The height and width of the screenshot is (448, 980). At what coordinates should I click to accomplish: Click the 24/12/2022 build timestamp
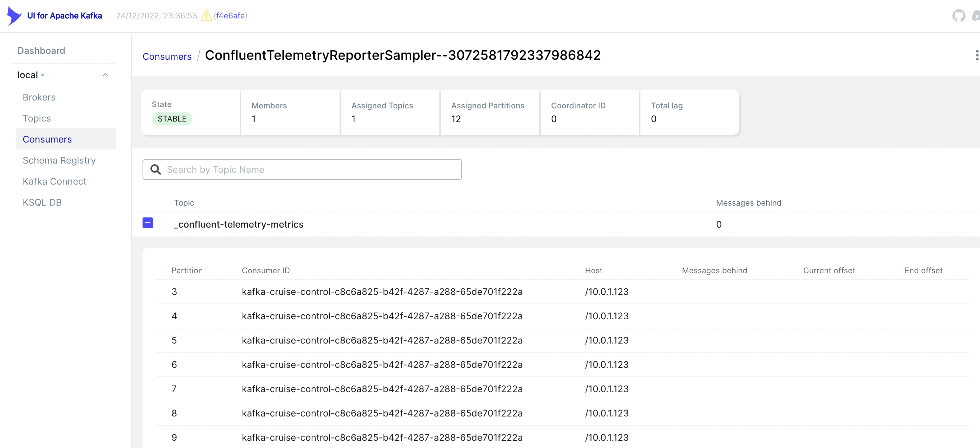(156, 15)
